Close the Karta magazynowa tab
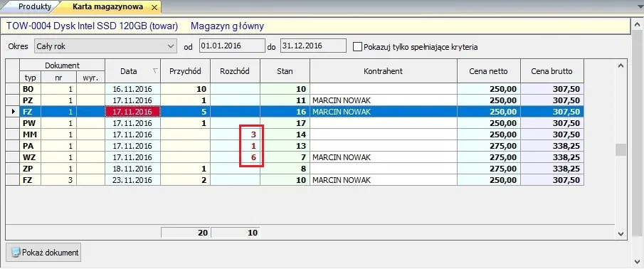The height and width of the screenshot is (269, 644). coord(154,7)
